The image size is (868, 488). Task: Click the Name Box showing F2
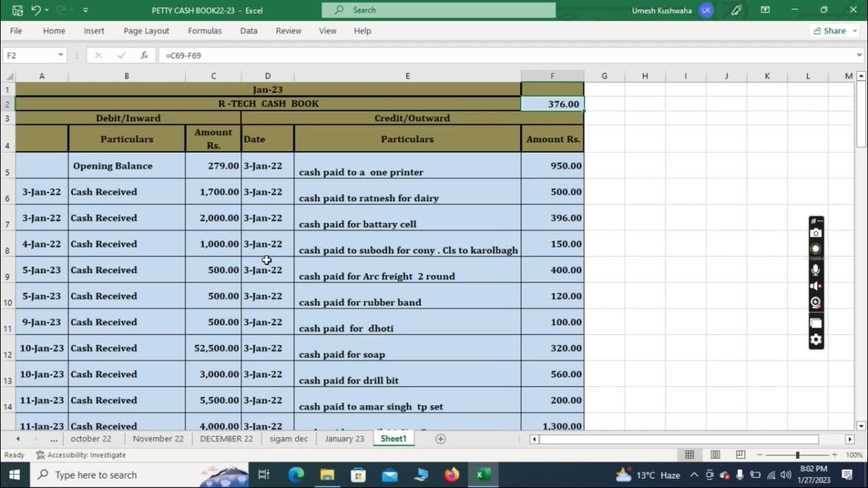tap(30, 55)
